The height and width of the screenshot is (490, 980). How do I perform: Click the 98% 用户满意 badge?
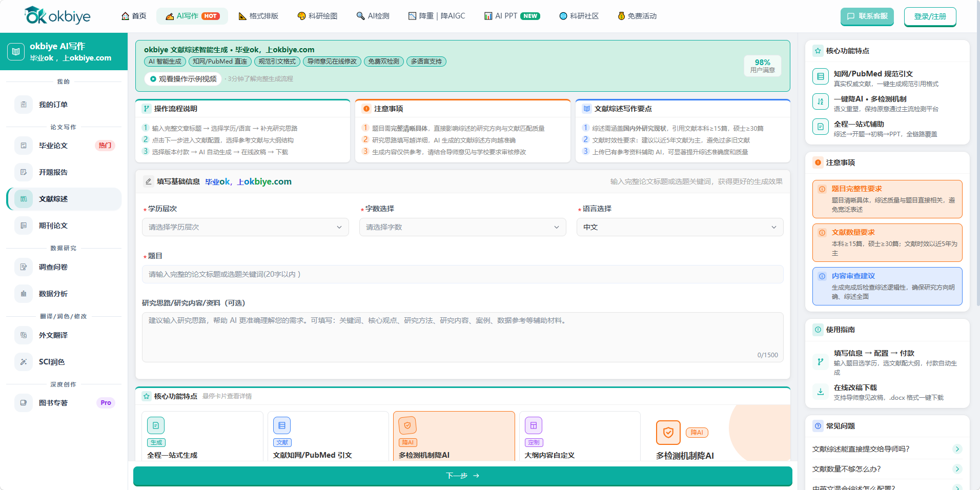click(763, 66)
